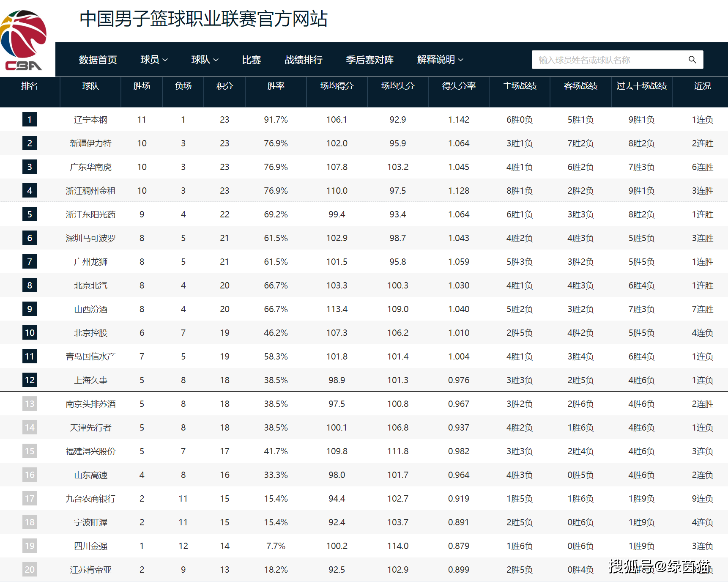This screenshot has height=582, width=728.
Task: Open team 深圳马可波罗
Action: pyautogui.click(x=90, y=238)
